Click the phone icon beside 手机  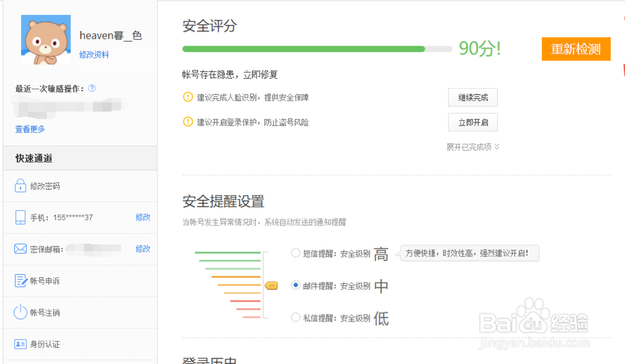(x=20, y=217)
